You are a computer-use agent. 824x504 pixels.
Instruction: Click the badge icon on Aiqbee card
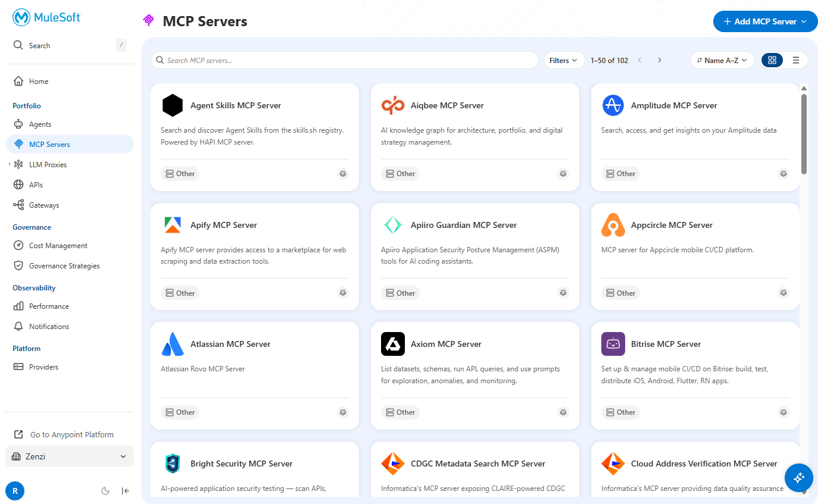(563, 174)
